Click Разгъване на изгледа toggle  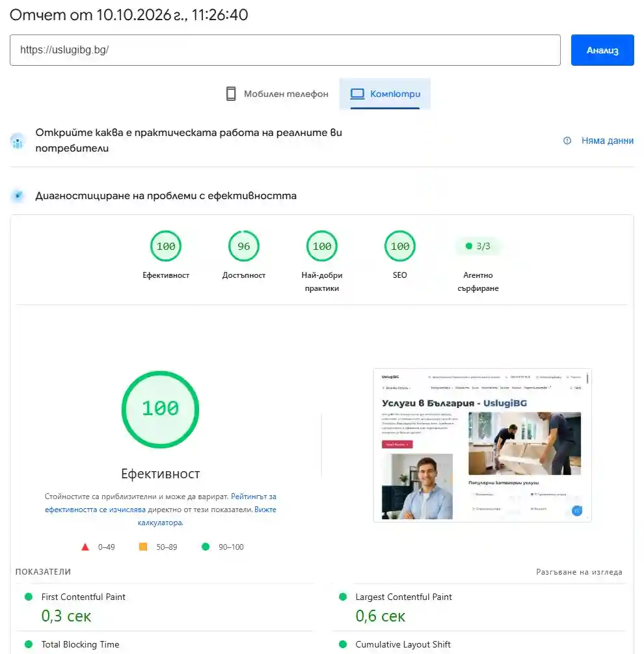click(579, 572)
